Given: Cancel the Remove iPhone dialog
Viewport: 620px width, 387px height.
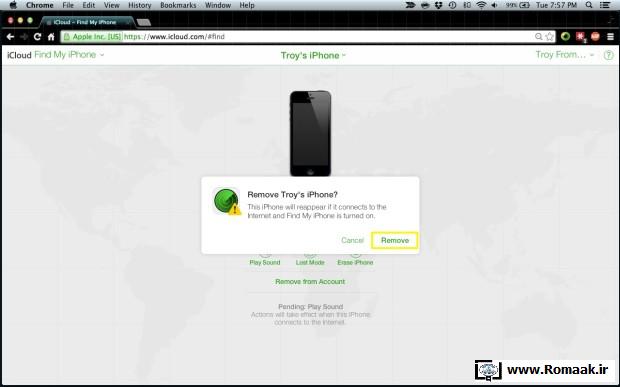Looking at the screenshot, I should click(x=352, y=240).
